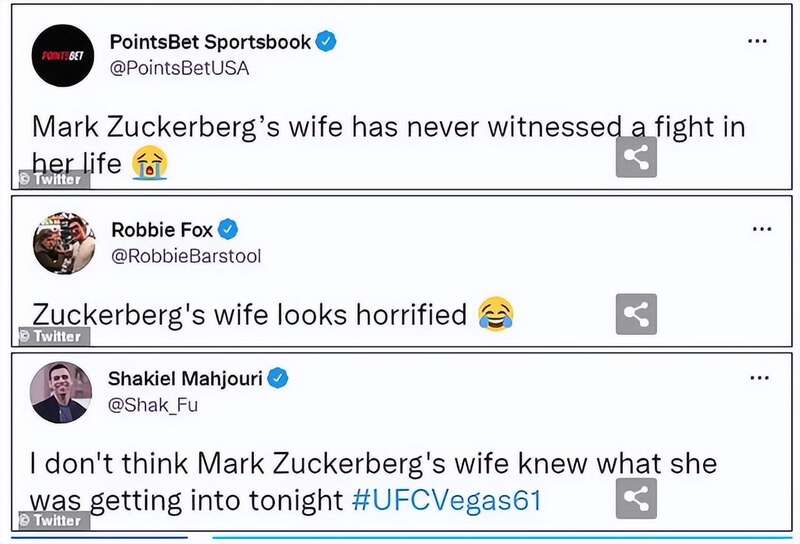Open Shakiel Mahjouri profile photo
The width and height of the screenshot is (800, 544).
tap(61, 392)
